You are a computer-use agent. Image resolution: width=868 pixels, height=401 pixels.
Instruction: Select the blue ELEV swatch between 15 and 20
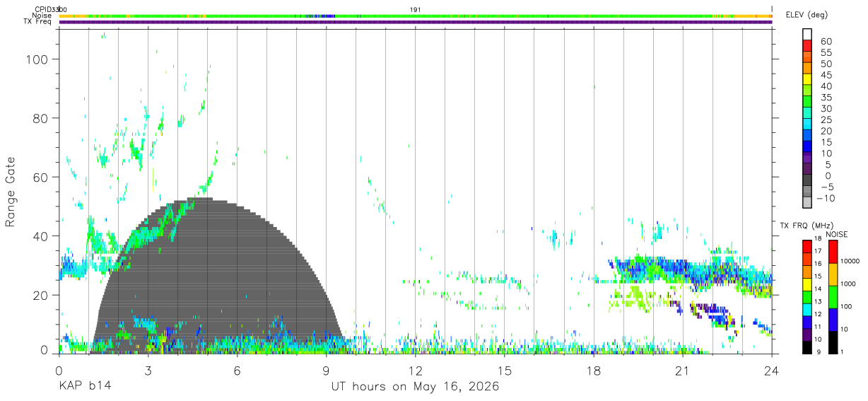[807, 136]
